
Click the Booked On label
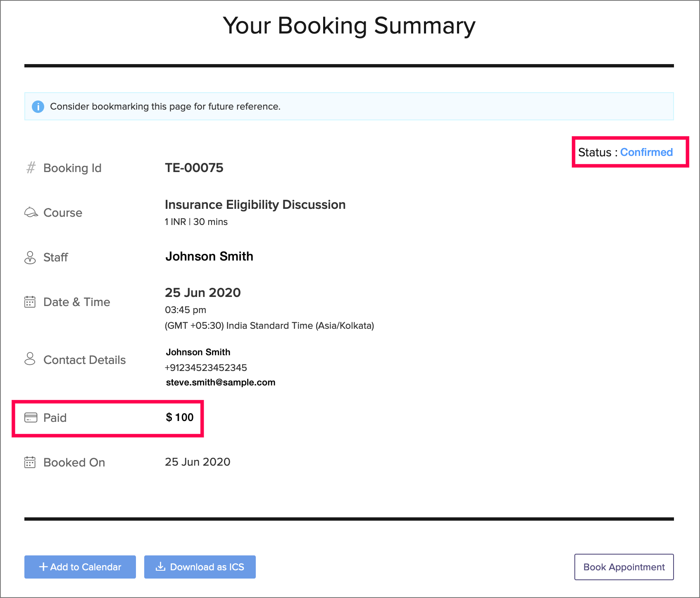point(74,462)
